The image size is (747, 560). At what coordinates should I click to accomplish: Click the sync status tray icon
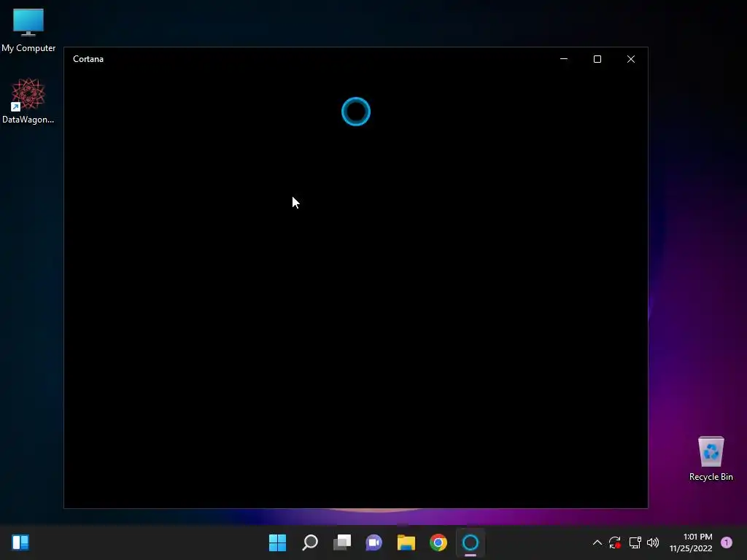coord(615,542)
